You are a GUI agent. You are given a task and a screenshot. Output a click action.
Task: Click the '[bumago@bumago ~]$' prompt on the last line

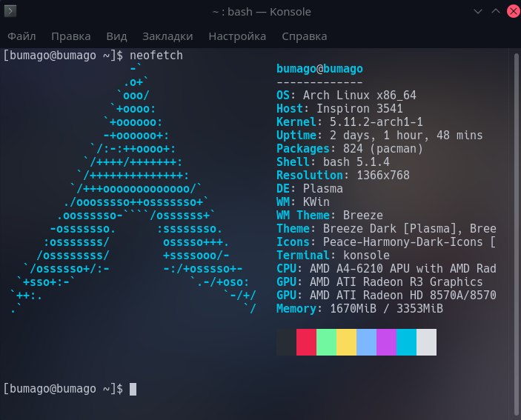click(63, 389)
